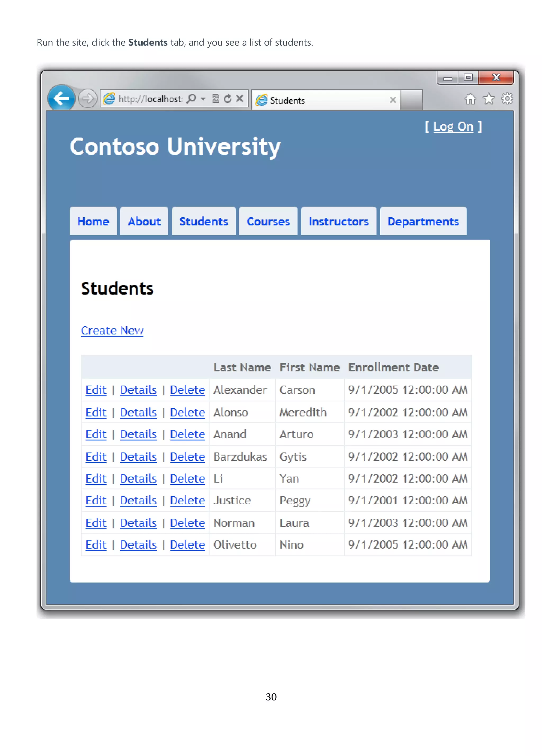Edit the Barzdukas Gytis record
The height and width of the screenshot is (756, 542).
(x=96, y=457)
